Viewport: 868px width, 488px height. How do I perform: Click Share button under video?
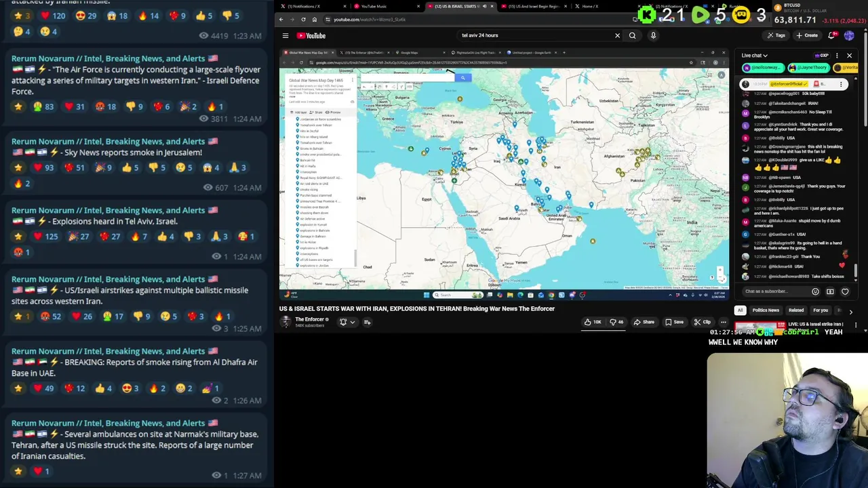tap(644, 322)
